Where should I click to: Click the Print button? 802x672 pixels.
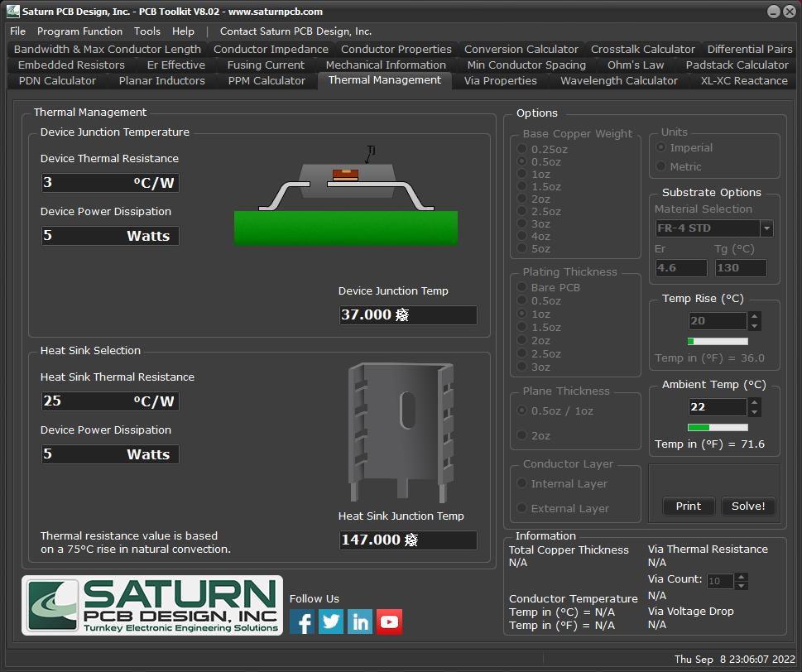(x=688, y=506)
